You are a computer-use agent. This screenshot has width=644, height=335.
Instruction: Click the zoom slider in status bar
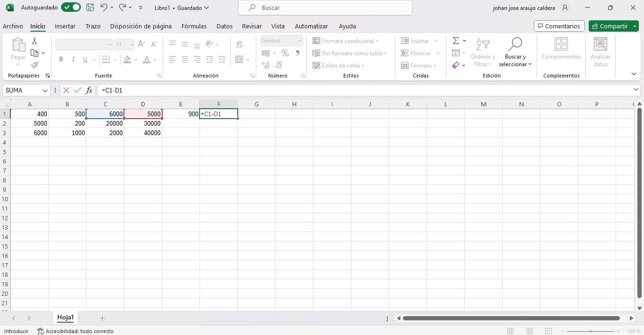(x=591, y=331)
